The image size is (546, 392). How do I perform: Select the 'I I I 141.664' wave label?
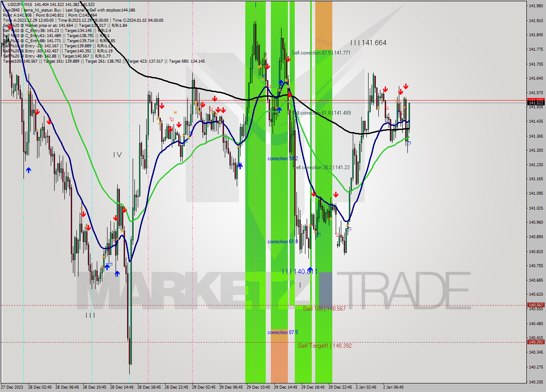click(369, 43)
